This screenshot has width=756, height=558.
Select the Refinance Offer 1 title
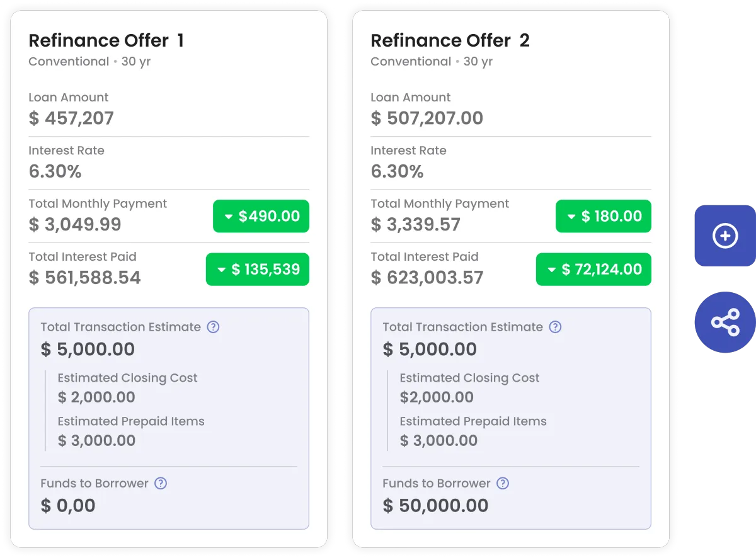pyautogui.click(x=106, y=41)
